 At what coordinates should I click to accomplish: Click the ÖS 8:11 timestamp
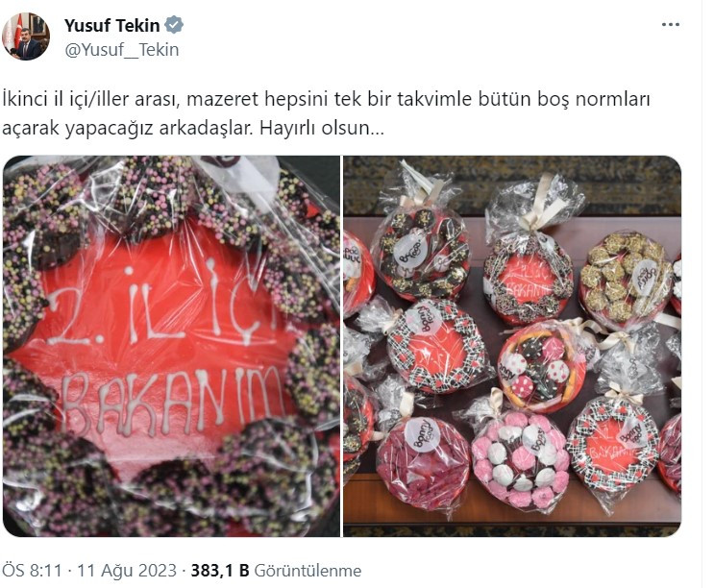tap(32, 571)
